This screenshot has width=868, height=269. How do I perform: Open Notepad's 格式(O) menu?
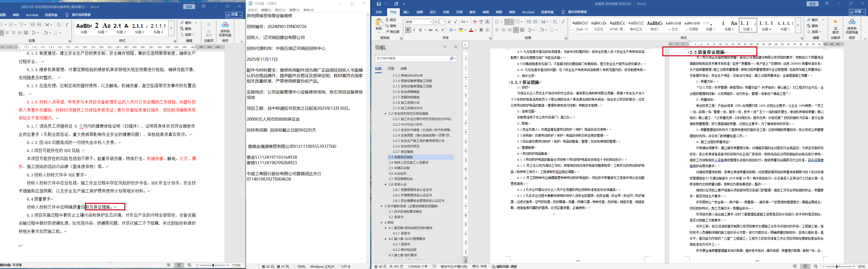[280, 10]
